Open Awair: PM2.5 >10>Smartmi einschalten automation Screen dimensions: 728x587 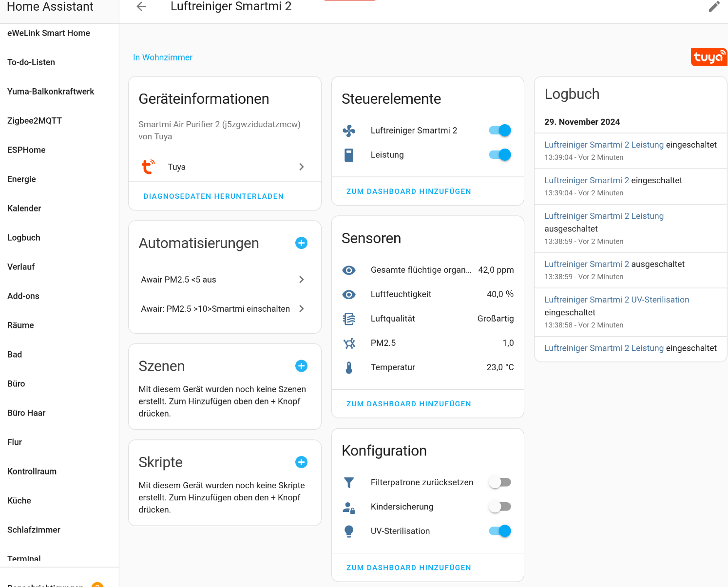224,309
